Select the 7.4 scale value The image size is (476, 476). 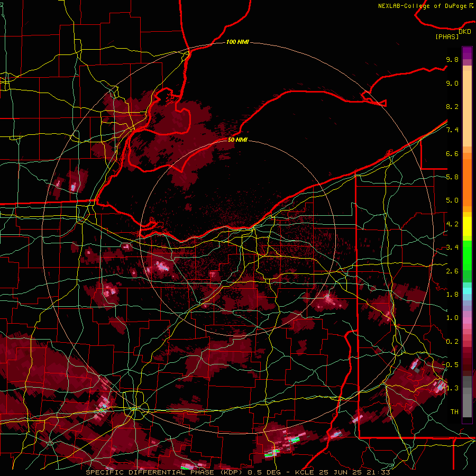[452, 130]
